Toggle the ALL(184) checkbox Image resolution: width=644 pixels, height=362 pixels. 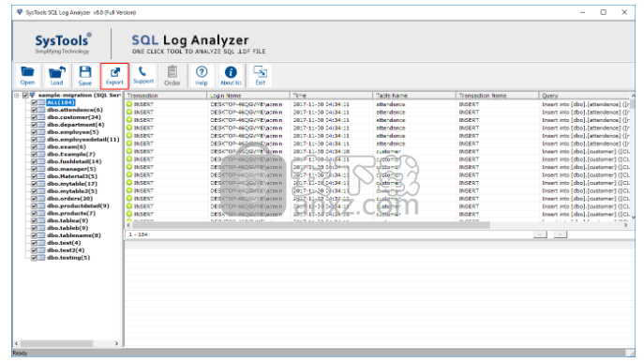[34, 103]
